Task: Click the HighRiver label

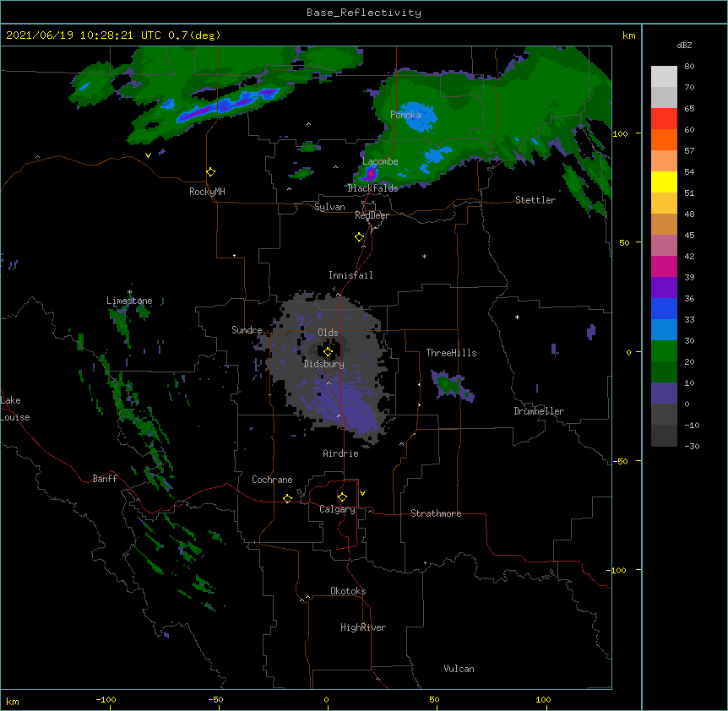Action: coord(363,627)
